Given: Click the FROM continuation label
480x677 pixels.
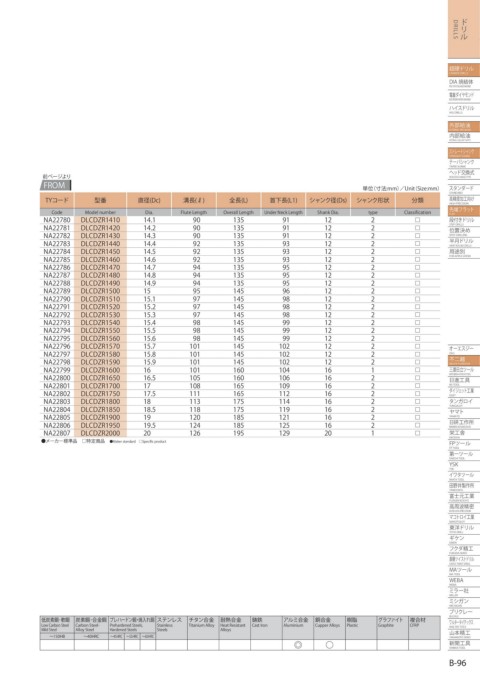Looking at the screenshot, I should coord(55,186).
